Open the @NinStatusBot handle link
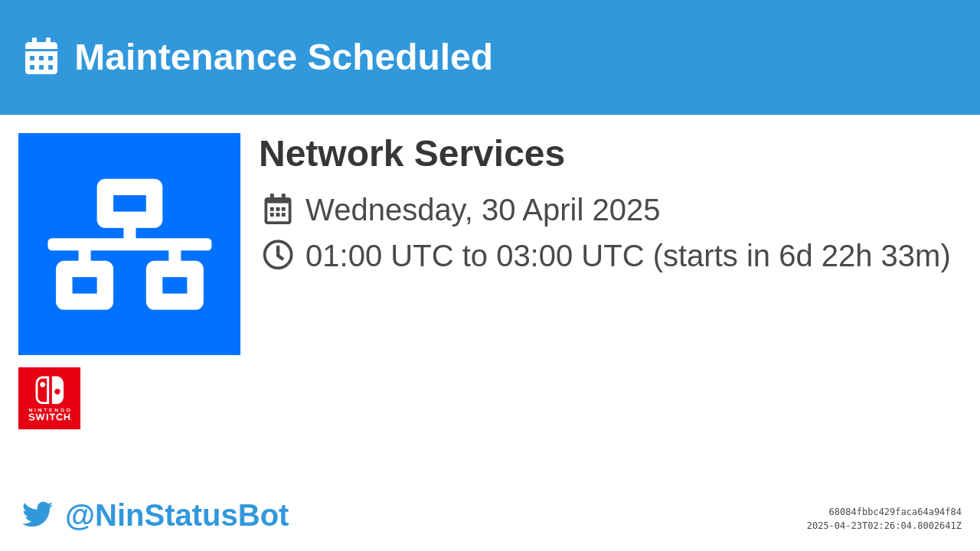The image size is (980, 551). coord(177,515)
